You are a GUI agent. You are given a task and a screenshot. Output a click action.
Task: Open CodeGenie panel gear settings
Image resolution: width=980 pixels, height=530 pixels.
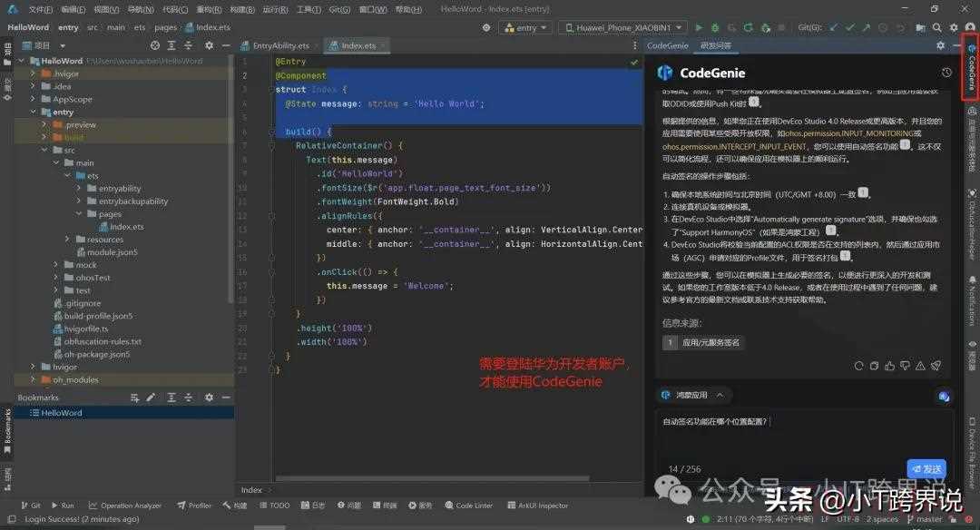click(941, 45)
